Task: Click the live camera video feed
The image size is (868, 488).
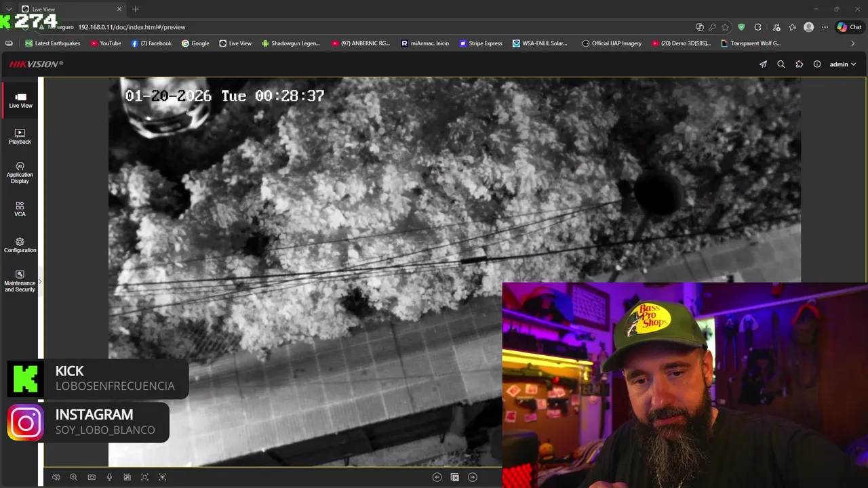Action: pos(454,272)
